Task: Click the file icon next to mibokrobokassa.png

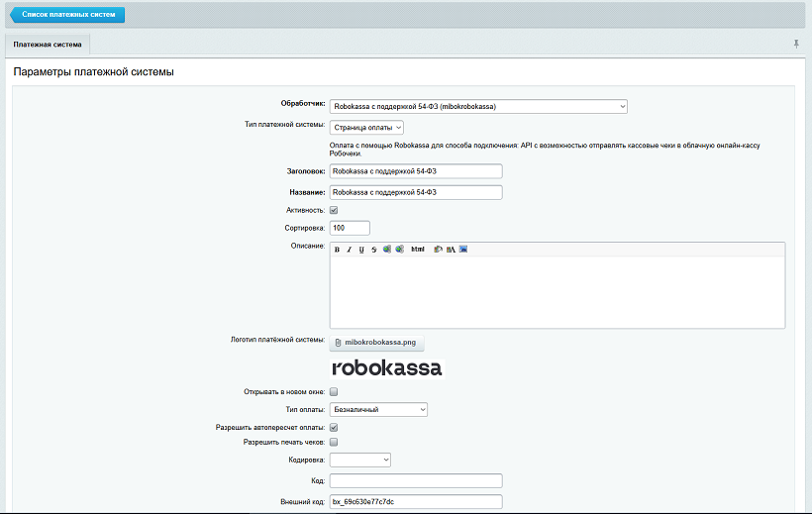Action: tap(338, 342)
